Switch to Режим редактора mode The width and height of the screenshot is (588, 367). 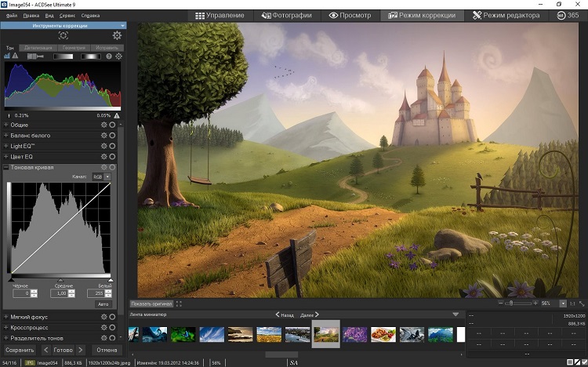pos(506,16)
